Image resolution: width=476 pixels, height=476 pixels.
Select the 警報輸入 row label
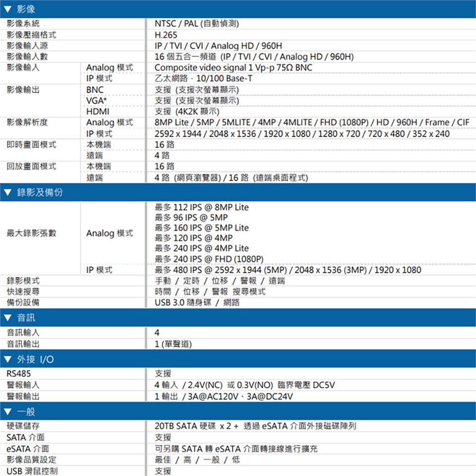pyautogui.click(x=23, y=385)
